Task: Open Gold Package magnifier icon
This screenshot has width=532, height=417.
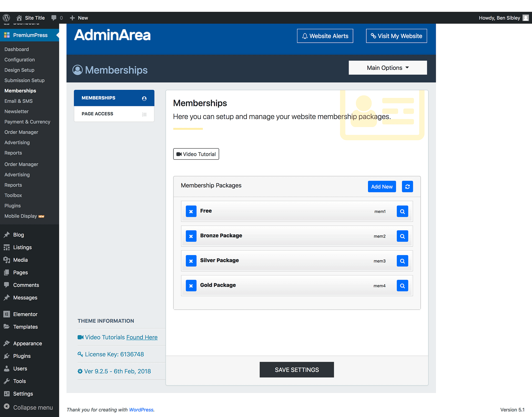Action: [402, 286]
